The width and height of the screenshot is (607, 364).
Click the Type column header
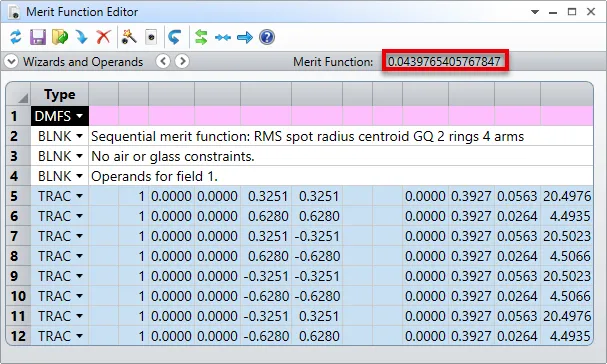point(60,94)
